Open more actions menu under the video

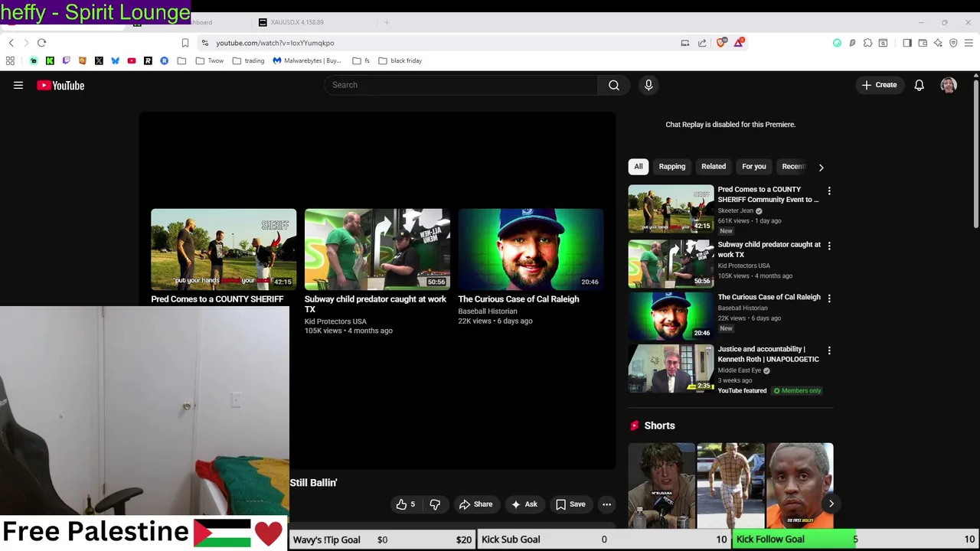point(606,504)
